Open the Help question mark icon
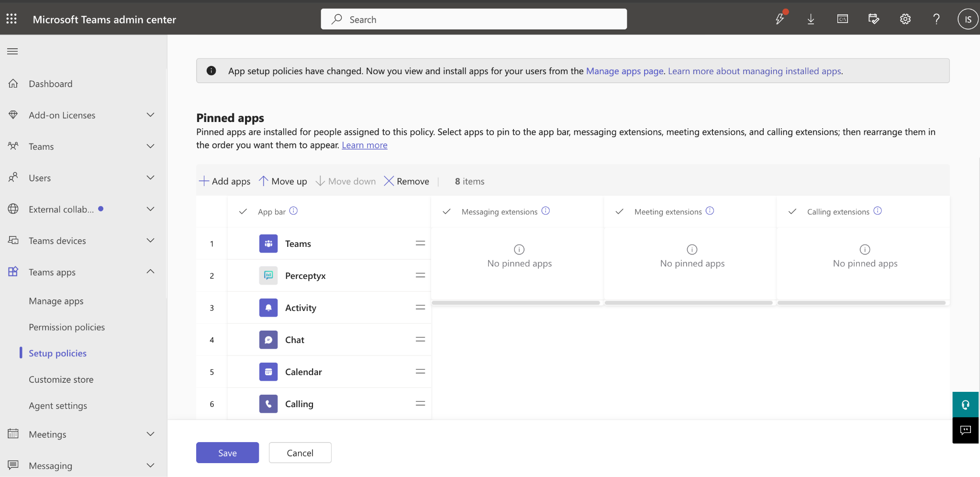 (x=936, y=19)
